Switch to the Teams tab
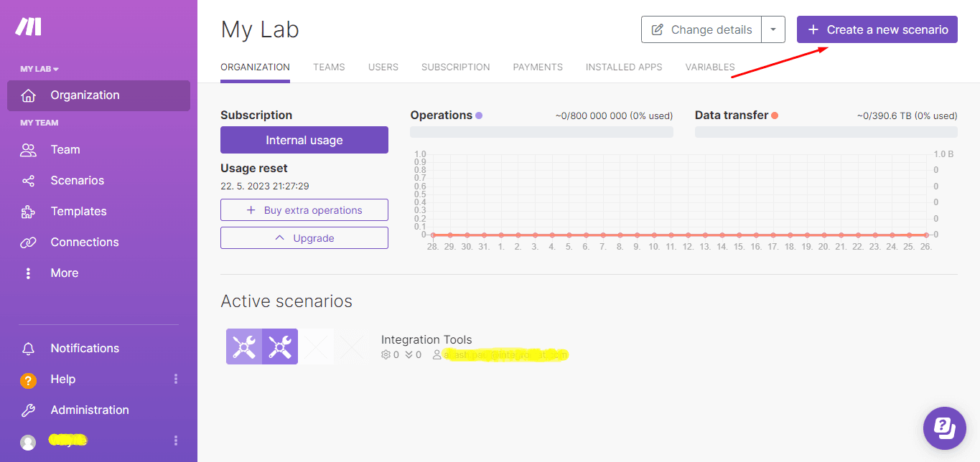Screen dimensions: 980x462 pyautogui.click(x=328, y=67)
